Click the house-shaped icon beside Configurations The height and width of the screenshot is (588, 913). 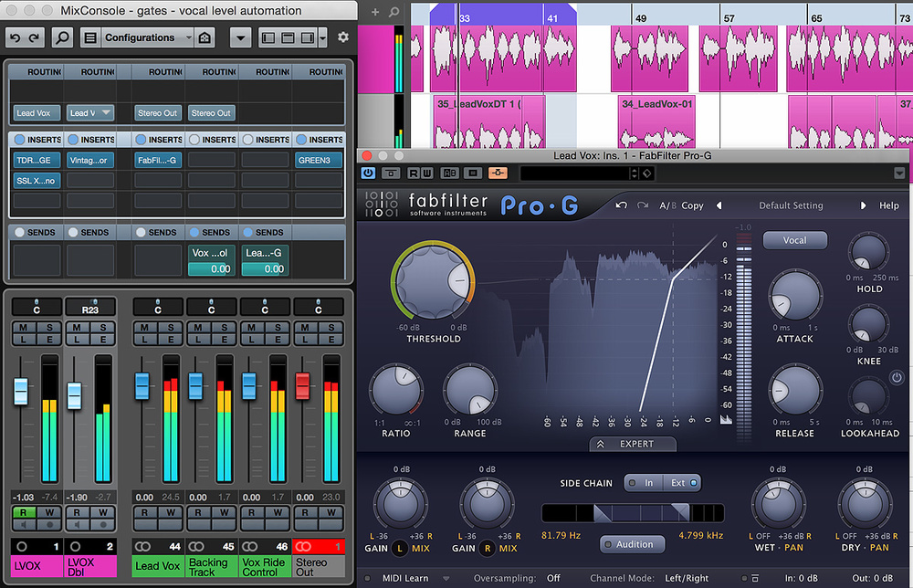click(x=205, y=37)
